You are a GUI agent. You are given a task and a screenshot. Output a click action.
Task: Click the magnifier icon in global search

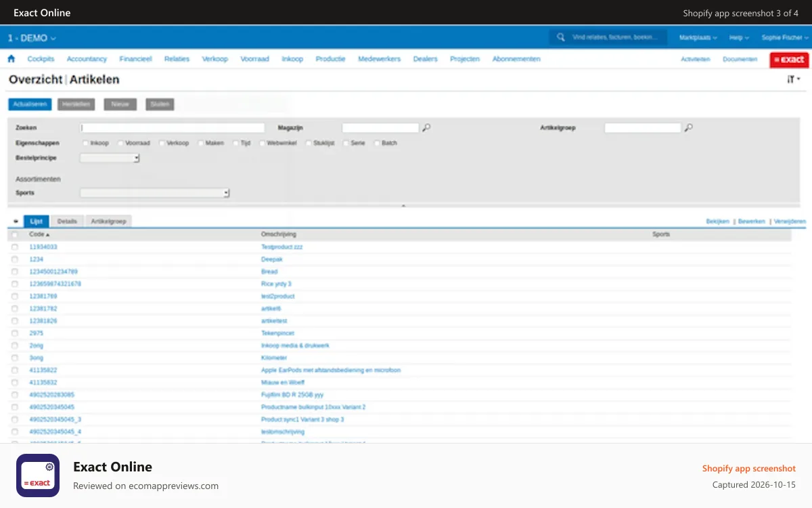point(560,37)
